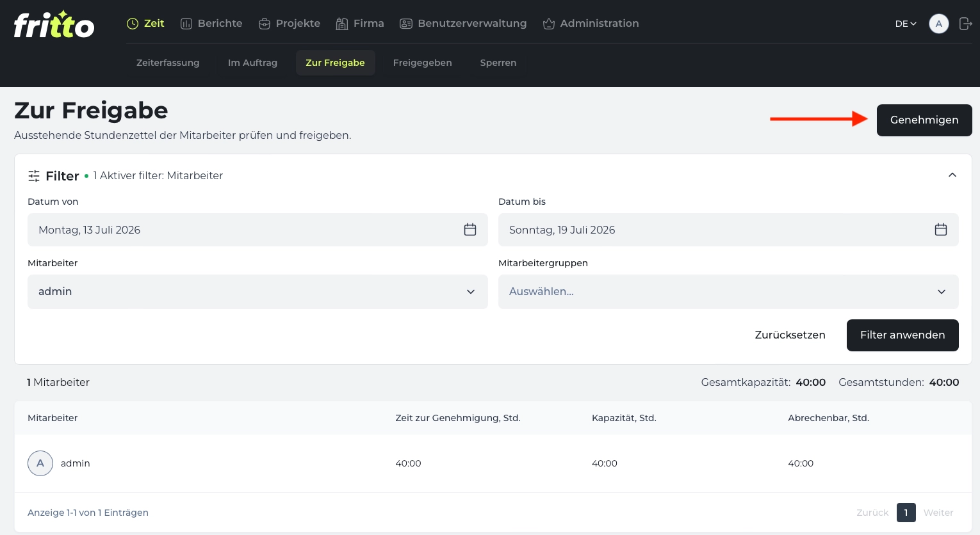
Task: Click the Mitarbeiter column header
Action: [53, 418]
